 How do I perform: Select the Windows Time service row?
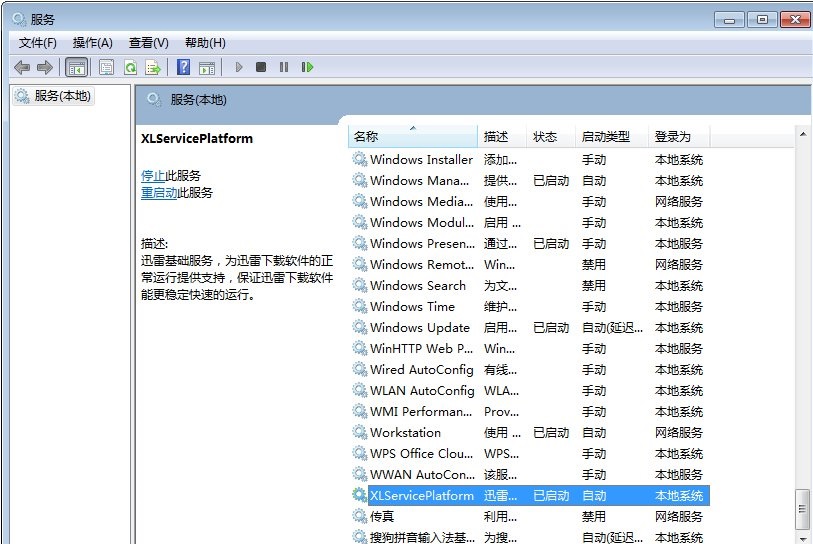[x=529, y=306]
